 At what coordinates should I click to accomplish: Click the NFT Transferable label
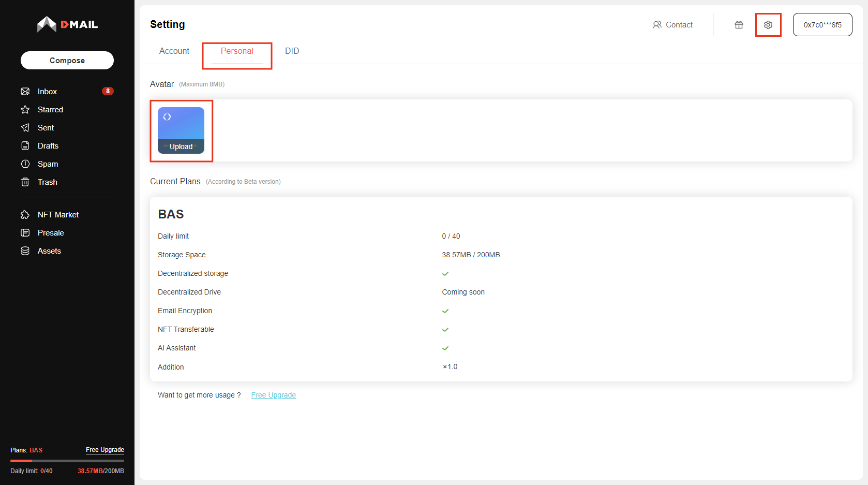[186, 329]
